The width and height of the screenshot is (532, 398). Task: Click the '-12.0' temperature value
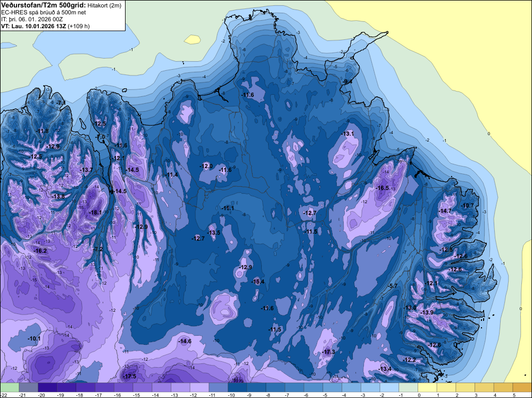pyautogui.click(x=206, y=166)
